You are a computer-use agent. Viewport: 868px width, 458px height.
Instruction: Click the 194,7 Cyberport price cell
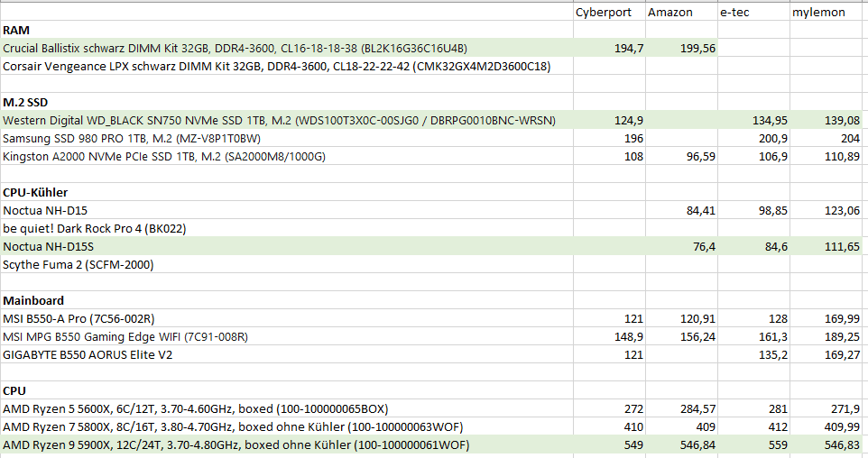coord(609,48)
